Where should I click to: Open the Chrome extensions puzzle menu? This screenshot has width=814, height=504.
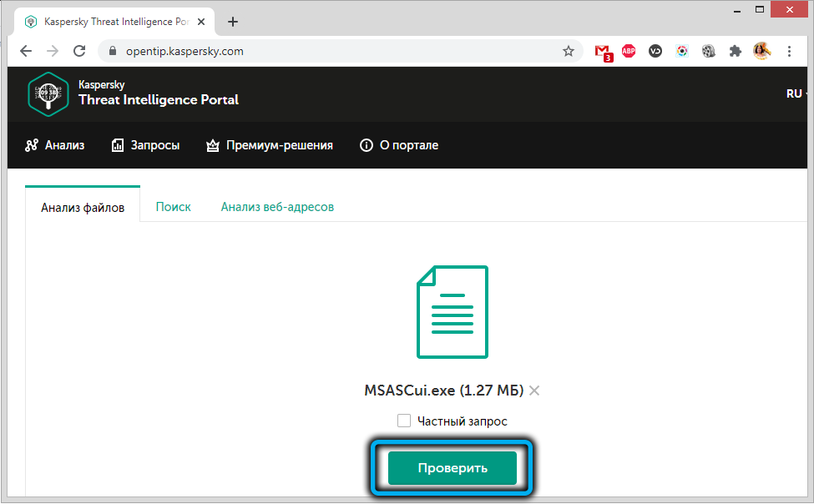[735, 51]
